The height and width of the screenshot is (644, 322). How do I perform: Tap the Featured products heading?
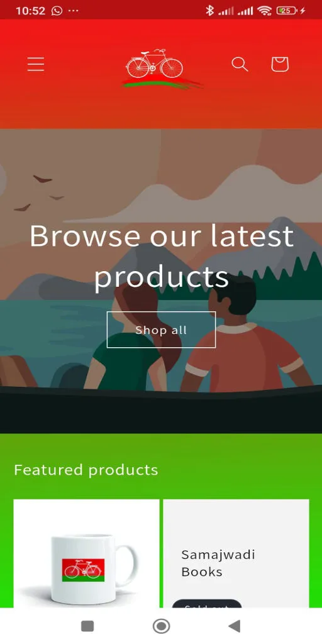tap(86, 470)
